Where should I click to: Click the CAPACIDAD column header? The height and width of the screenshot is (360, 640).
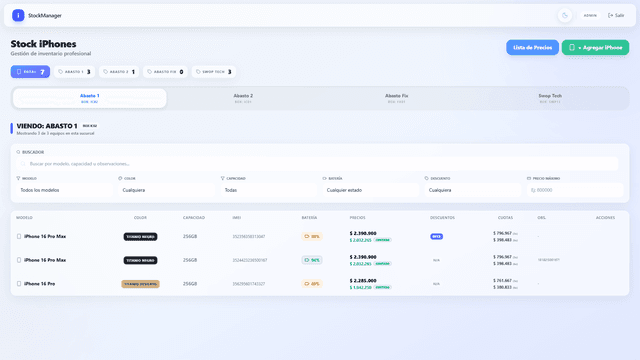click(194, 218)
